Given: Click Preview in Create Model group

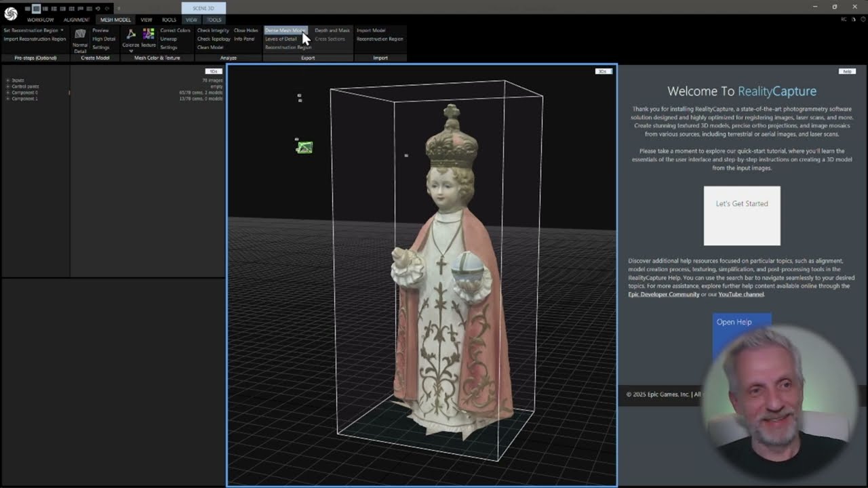Looking at the screenshot, I should pos(100,30).
